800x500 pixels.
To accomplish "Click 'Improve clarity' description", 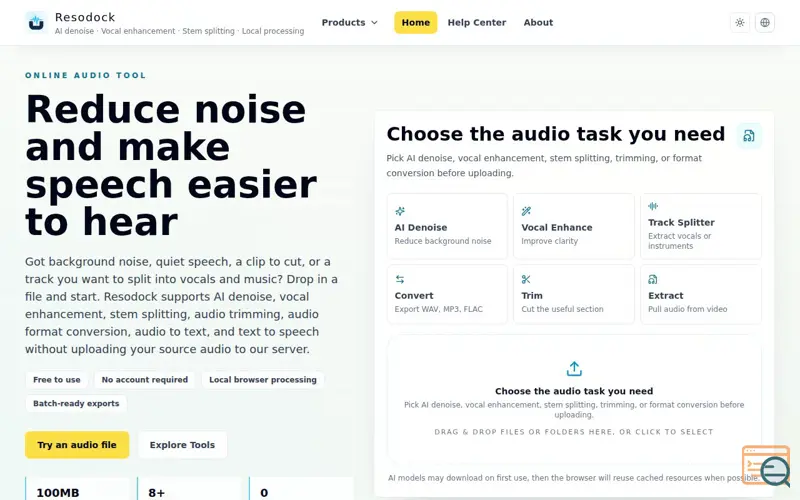I will pos(549,241).
